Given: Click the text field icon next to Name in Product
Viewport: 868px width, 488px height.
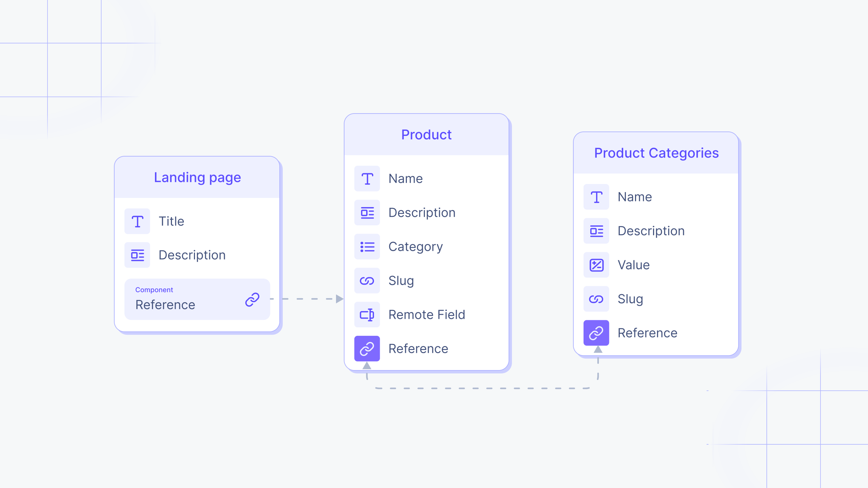Looking at the screenshot, I should pos(368,178).
